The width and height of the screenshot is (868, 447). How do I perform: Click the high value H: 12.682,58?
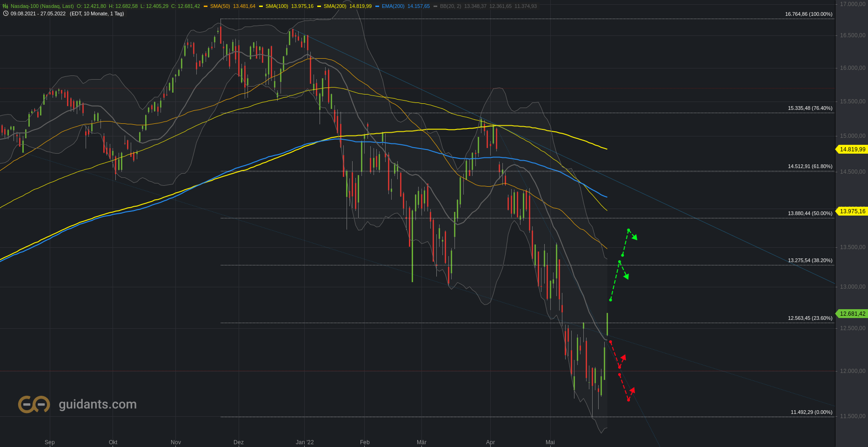(x=123, y=6)
